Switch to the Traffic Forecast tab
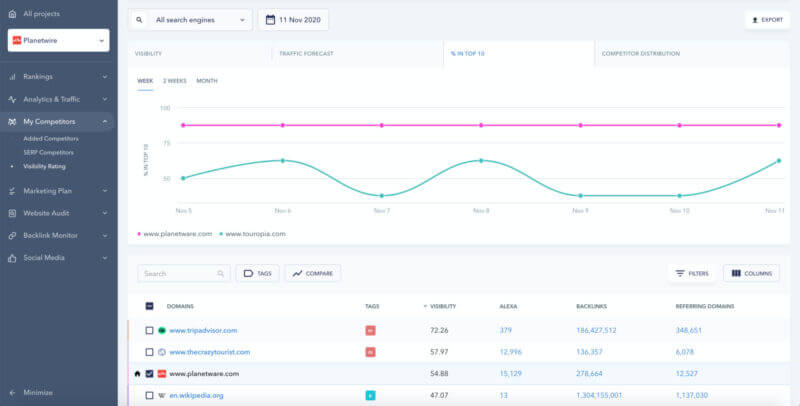The height and width of the screenshot is (406, 800). 358,54
